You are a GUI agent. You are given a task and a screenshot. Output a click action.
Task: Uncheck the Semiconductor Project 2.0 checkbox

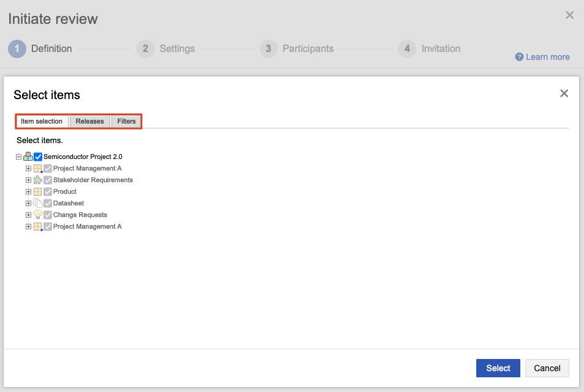[38, 157]
